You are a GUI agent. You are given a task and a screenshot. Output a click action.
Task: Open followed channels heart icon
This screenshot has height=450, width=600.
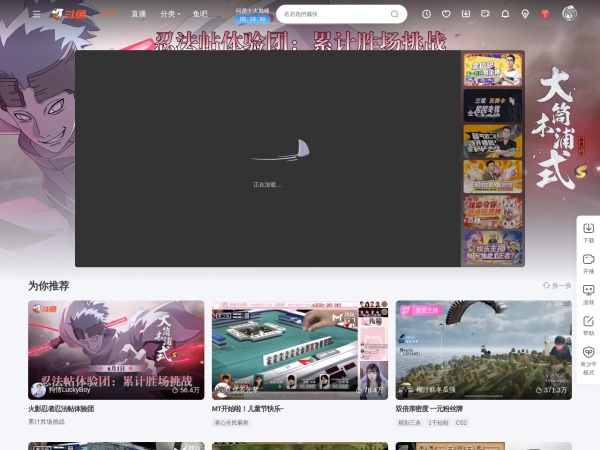coord(446,14)
